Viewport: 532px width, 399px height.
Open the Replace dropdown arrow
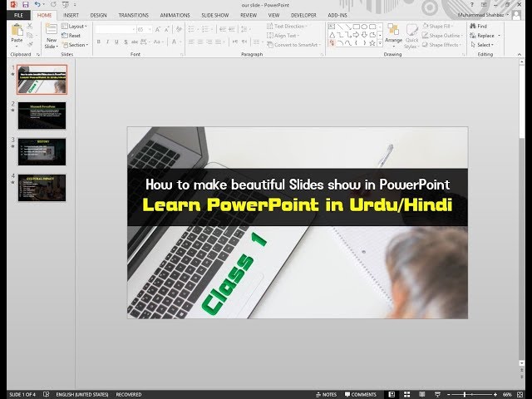(x=499, y=35)
